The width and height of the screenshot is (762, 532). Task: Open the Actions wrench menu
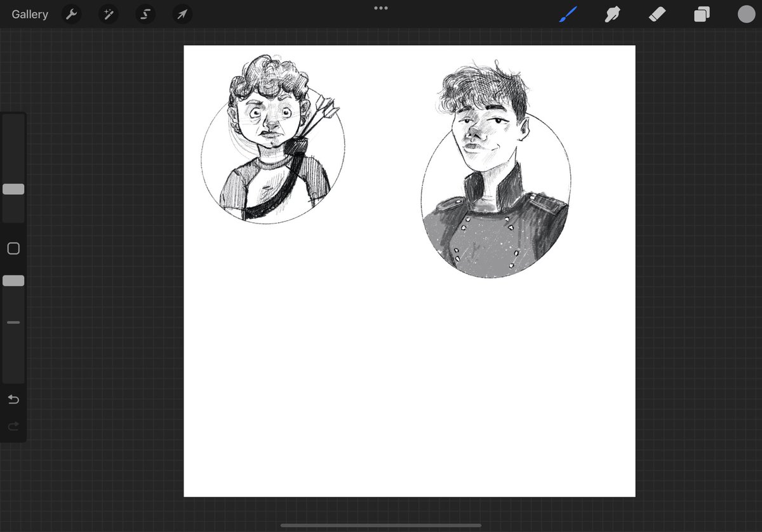(72, 14)
